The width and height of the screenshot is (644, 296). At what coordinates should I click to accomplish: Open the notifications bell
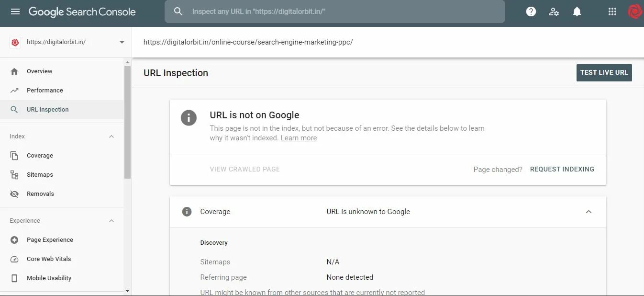577,11
